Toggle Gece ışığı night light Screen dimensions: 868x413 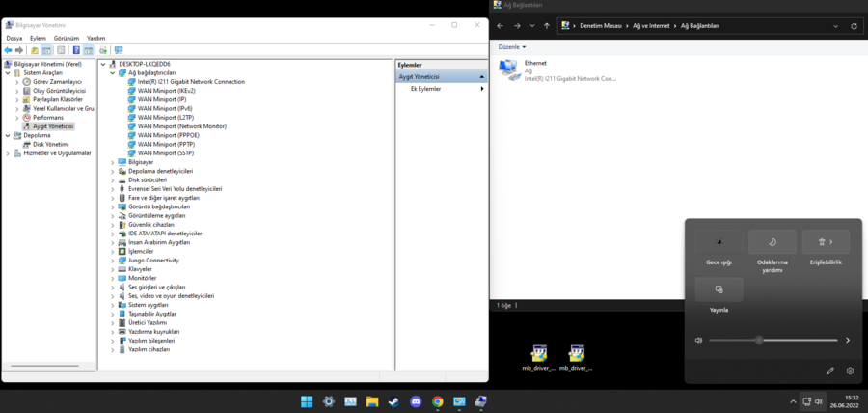(719, 242)
